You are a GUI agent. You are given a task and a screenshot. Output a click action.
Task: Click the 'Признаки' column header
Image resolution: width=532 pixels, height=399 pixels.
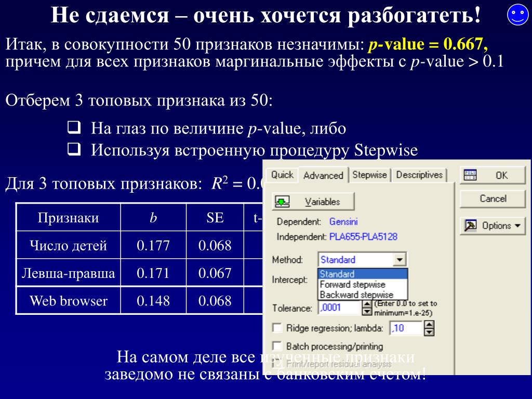tap(69, 218)
